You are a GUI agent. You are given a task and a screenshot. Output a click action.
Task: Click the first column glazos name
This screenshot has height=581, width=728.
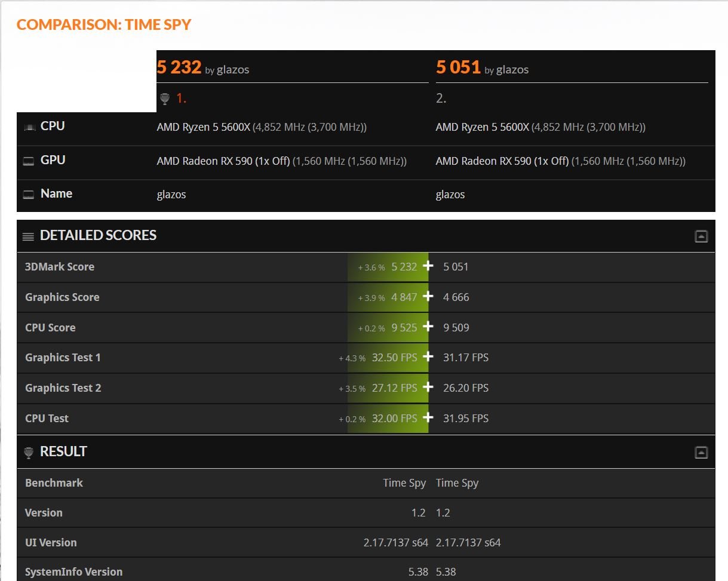(x=171, y=195)
